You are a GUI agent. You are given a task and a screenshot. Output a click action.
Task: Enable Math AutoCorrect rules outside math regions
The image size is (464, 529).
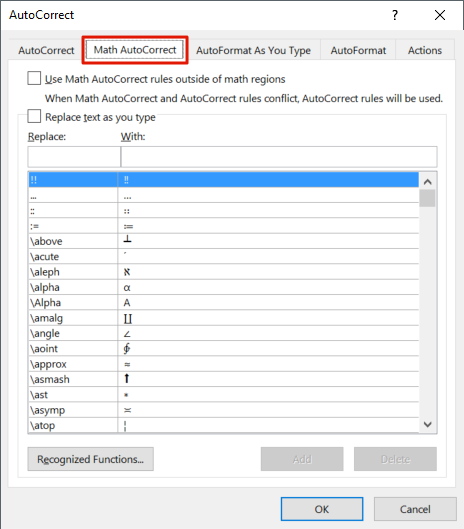point(34,78)
